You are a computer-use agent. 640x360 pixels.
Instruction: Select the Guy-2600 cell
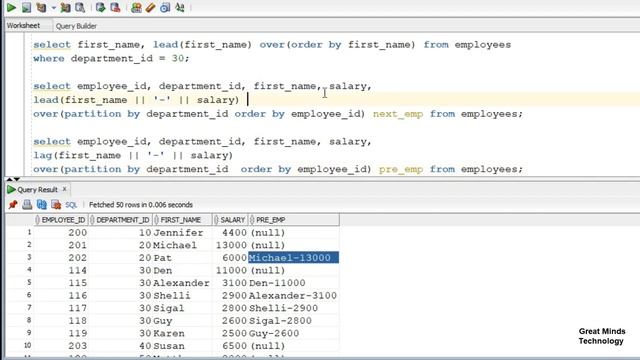293,333
